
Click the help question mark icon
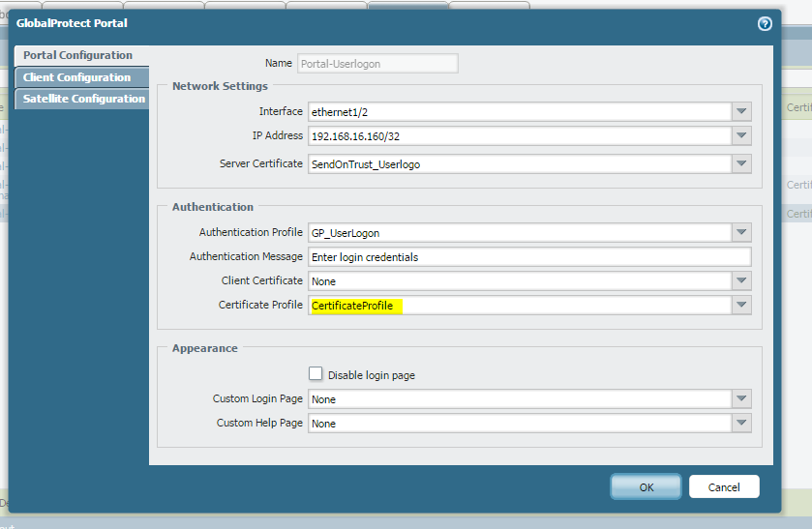tap(765, 24)
